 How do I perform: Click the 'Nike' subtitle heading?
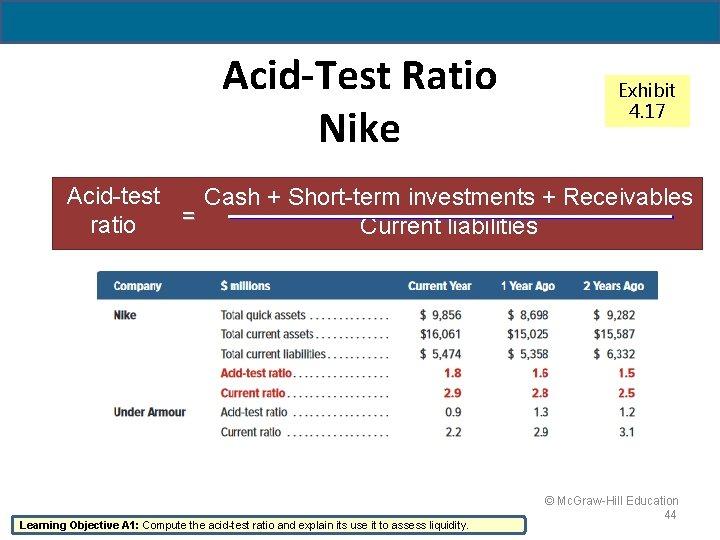[360, 129]
